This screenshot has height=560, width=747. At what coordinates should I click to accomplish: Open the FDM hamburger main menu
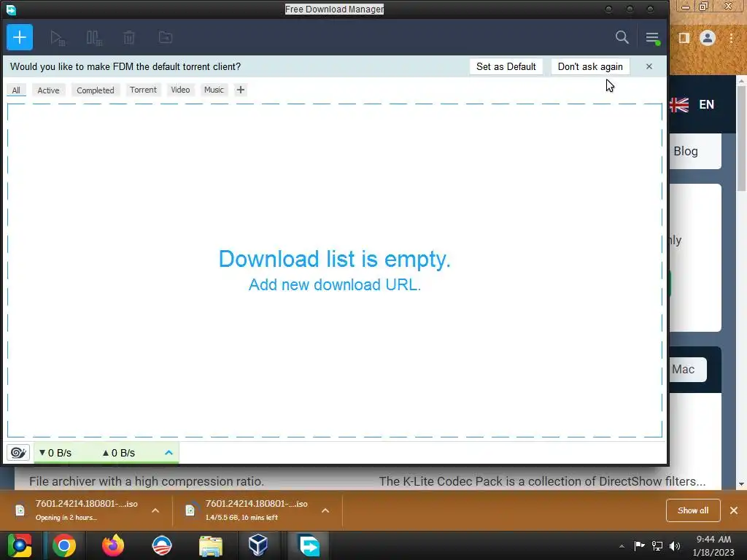[652, 38]
